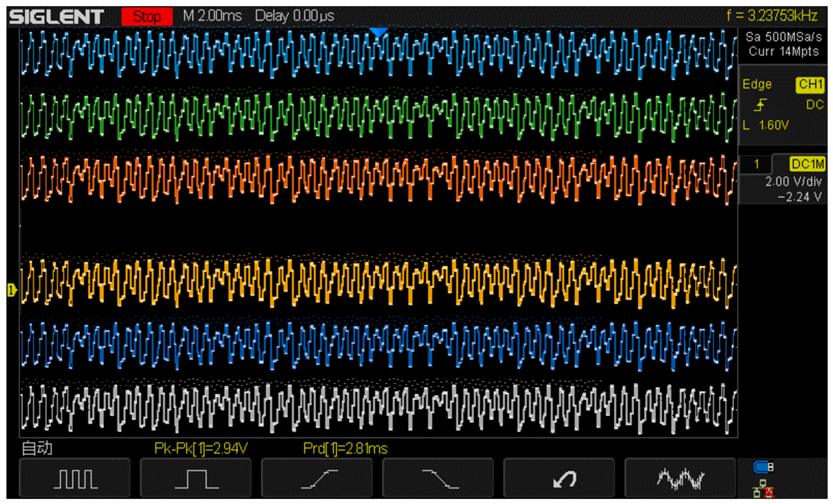This screenshot has height=504, width=833.
Task: Select the single pulse softkey icon
Action: (x=196, y=479)
